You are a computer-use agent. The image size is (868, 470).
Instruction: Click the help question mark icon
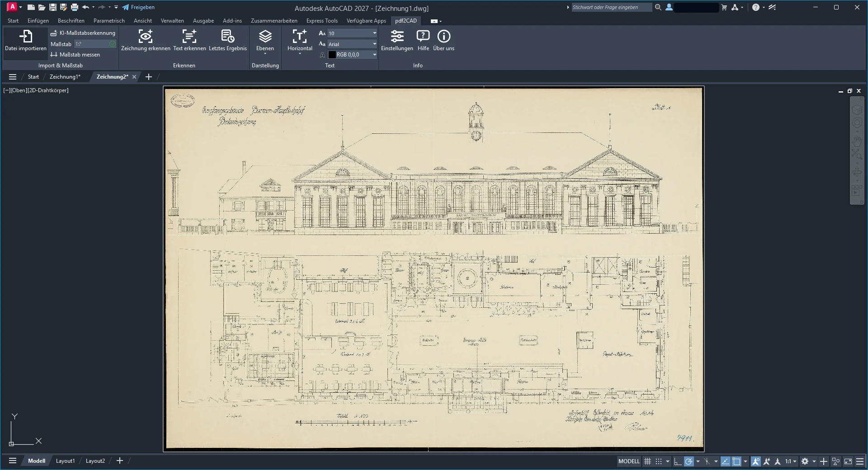[x=756, y=7]
